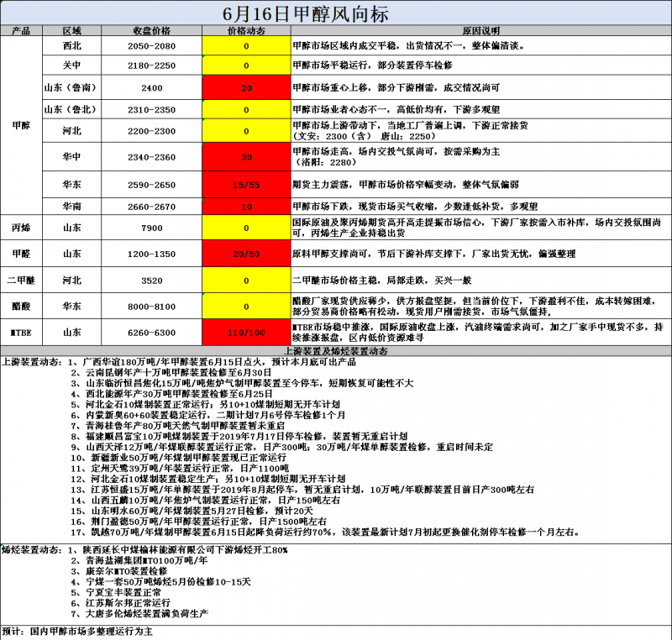Select the 醋酸 product cell
Screen dimensions: 672x640
pyautogui.click(x=21, y=307)
